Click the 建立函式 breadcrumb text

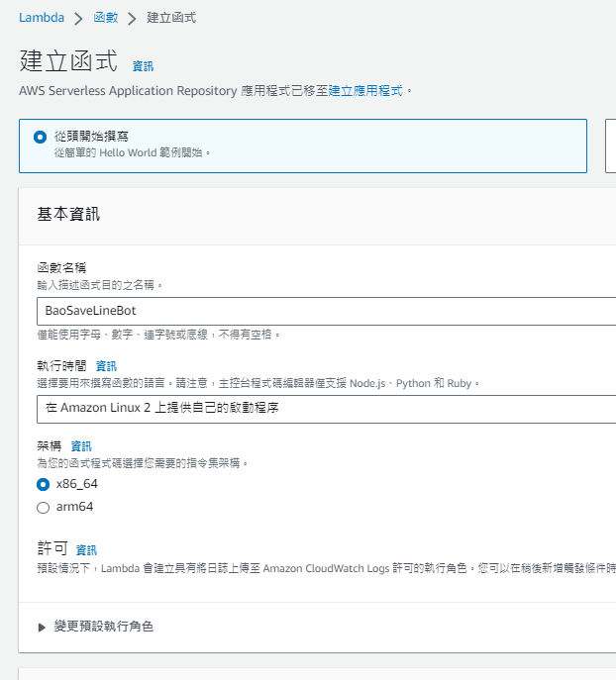coord(171,18)
